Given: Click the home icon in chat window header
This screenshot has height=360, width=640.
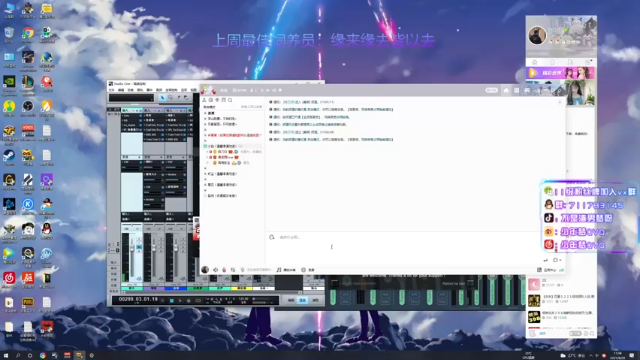Looking at the screenshot, I should pos(506,90).
